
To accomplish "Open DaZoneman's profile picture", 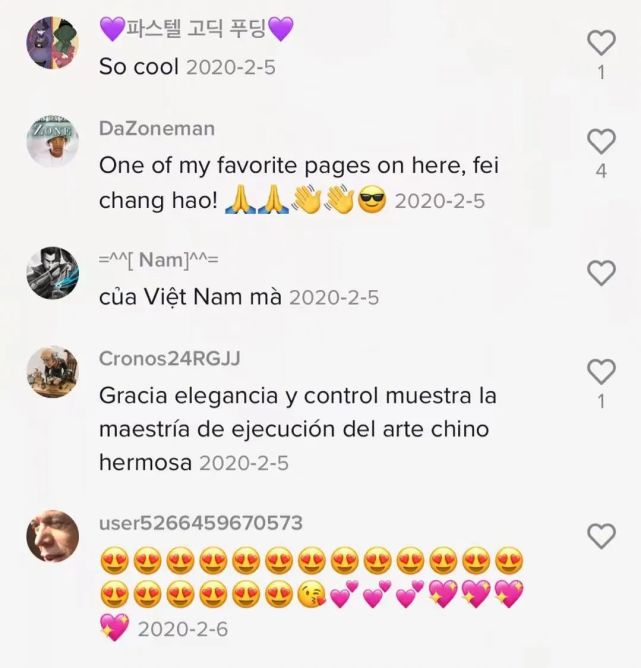I will coord(52,141).
